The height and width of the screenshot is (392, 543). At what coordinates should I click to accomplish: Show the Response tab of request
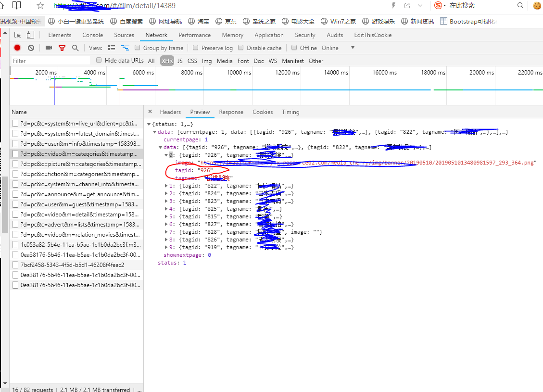click(x=231, y=112)
